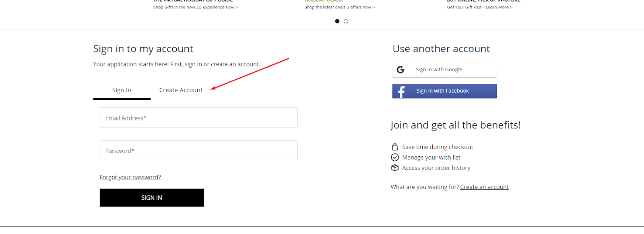
Task: Select the second carousel dot indicator
Action: click(x=346, y=21)
